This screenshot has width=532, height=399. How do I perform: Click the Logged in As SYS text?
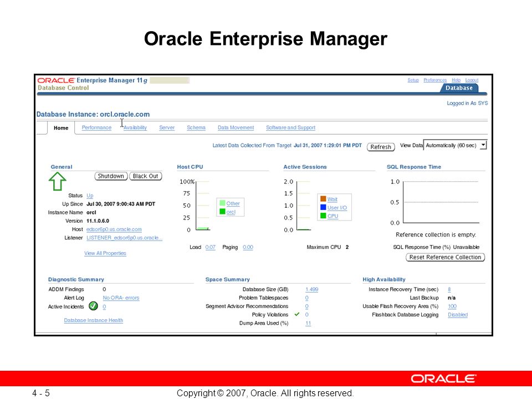click(467, 103)
